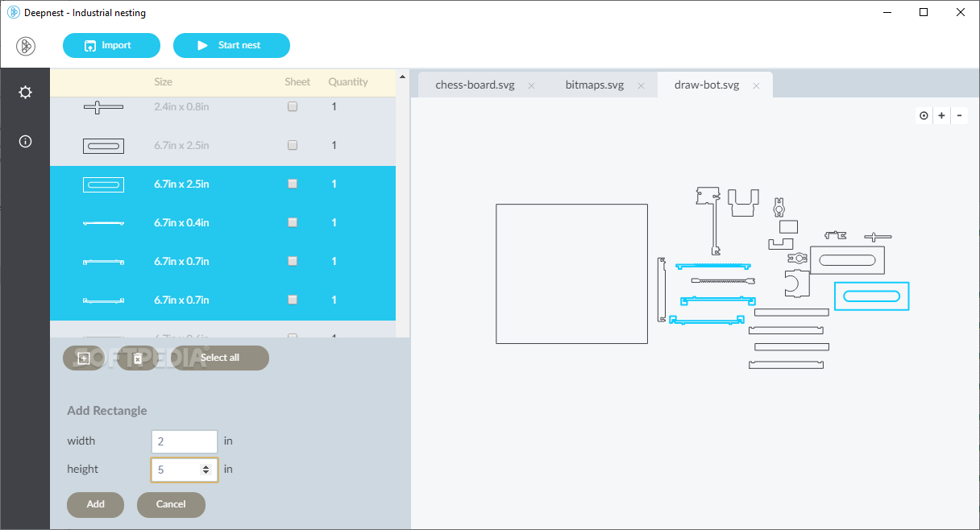This screenshot has width=980, height=530.
Task: Click the large square shape in preview
Action: [x=572, y=274]
